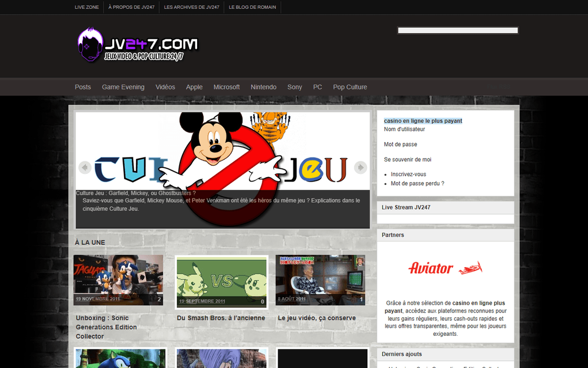
Task: Open the Vidéos section
Action: pyautogui.click(x=166, y=87)
